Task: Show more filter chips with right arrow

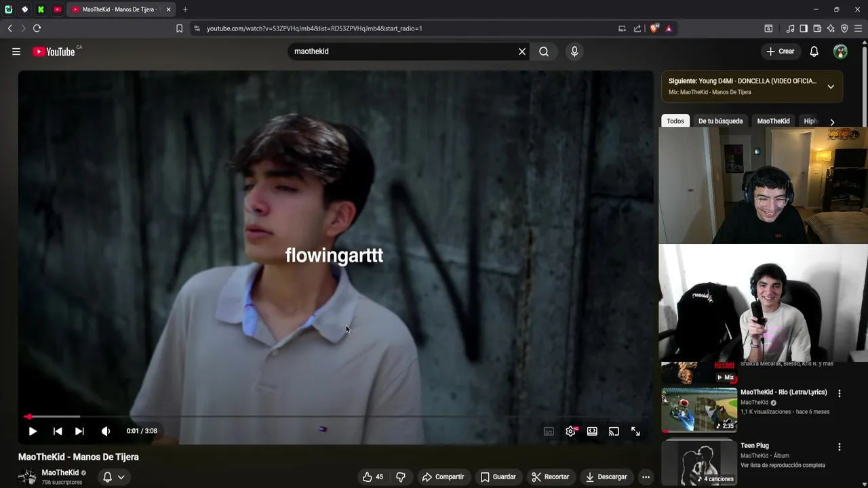Action: tap(832, 122)
